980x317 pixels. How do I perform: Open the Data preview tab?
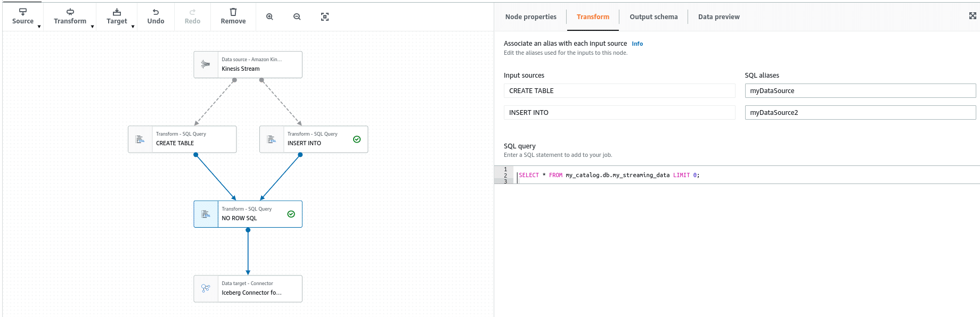tap(718, 17)
